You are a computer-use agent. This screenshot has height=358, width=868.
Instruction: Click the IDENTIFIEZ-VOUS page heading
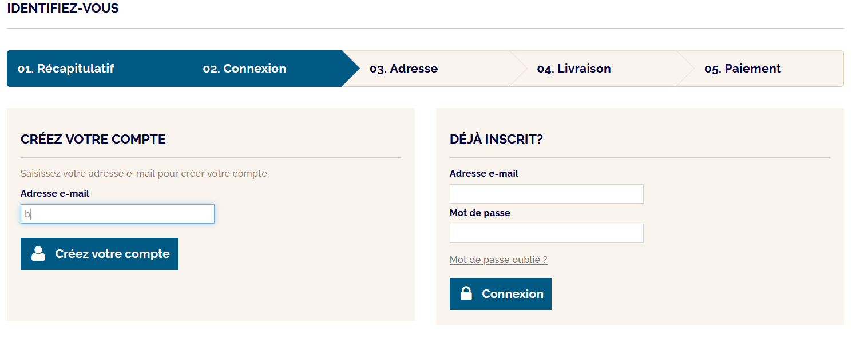63,9
